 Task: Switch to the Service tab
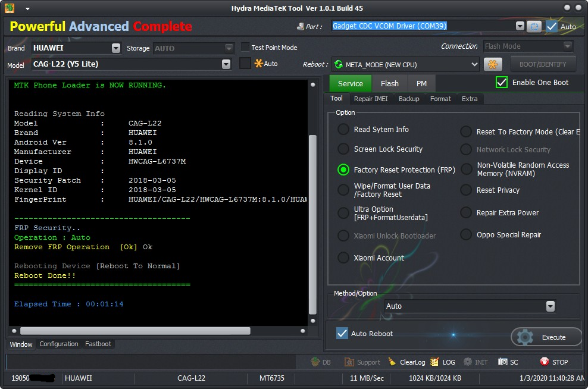(351, 84)
